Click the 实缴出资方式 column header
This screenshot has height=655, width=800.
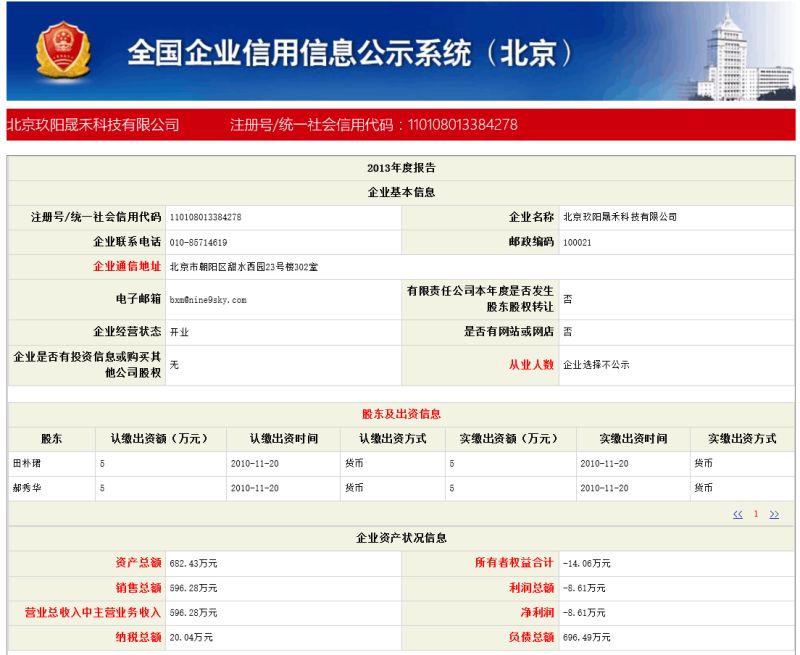[741, 439]
